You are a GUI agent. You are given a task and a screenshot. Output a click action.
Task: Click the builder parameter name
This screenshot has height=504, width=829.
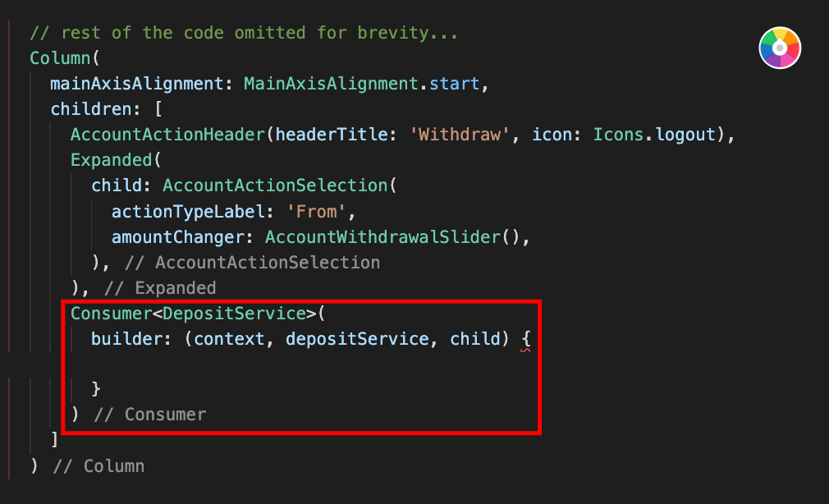click(x=127, y=339)
